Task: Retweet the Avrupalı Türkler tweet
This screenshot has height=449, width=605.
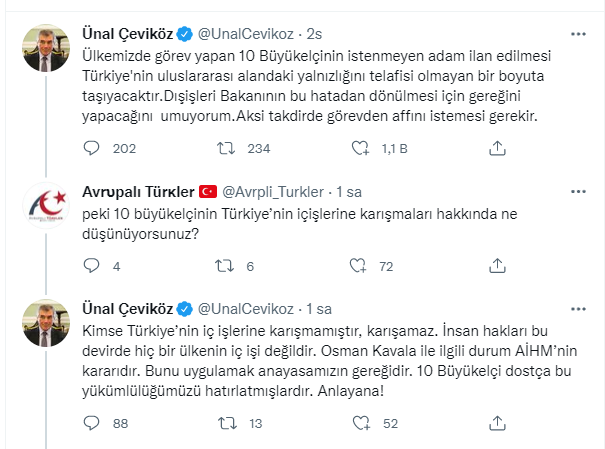Action: [x=226, y=266]
